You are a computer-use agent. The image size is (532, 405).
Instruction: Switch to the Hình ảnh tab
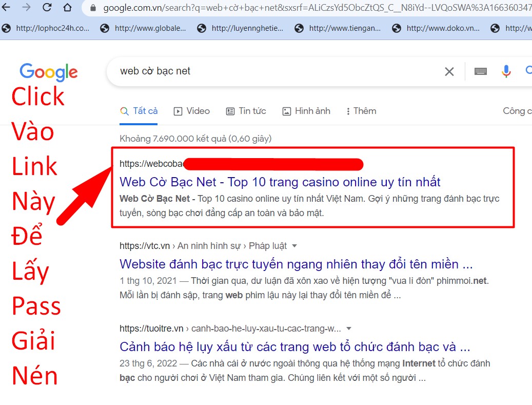tap(306, 111)
